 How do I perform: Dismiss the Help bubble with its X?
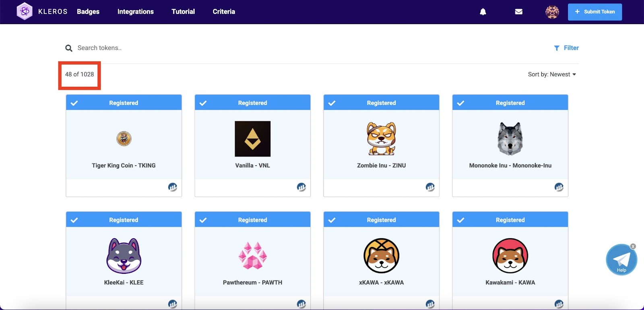click(633, 246)
